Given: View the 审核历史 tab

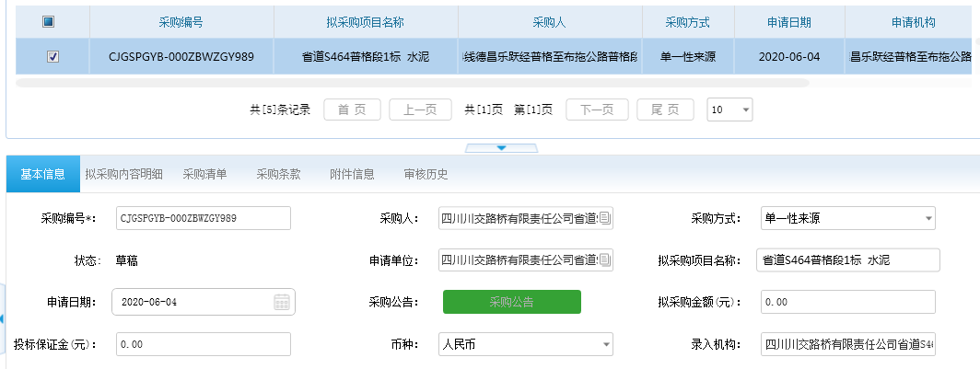Looking at the screenshot, I should (426, 174).
